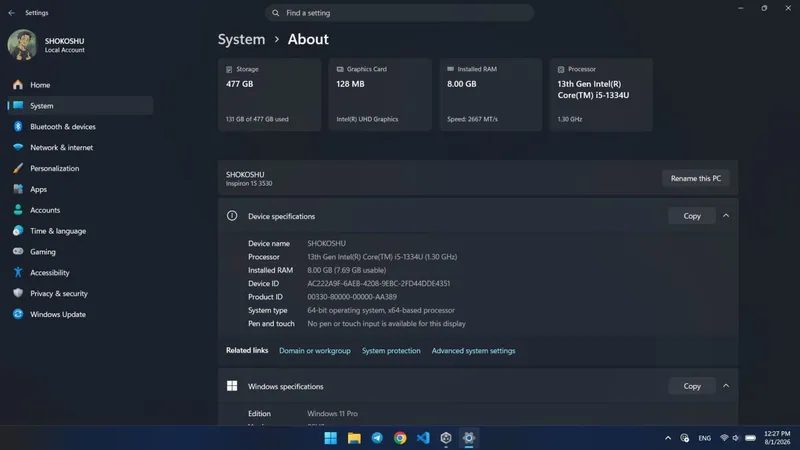Click the Device specifications info icon
Screen dimensions: 800x450
click(x=232, y=216)
